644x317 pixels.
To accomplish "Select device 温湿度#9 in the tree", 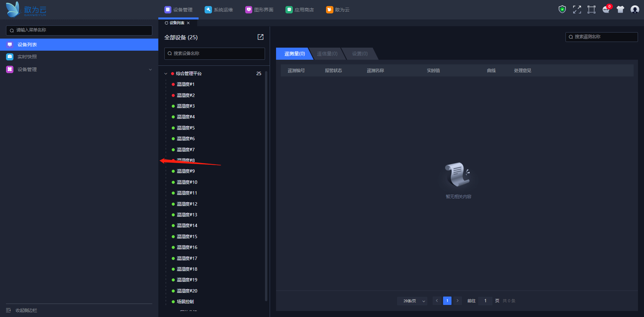I will 185,171.
